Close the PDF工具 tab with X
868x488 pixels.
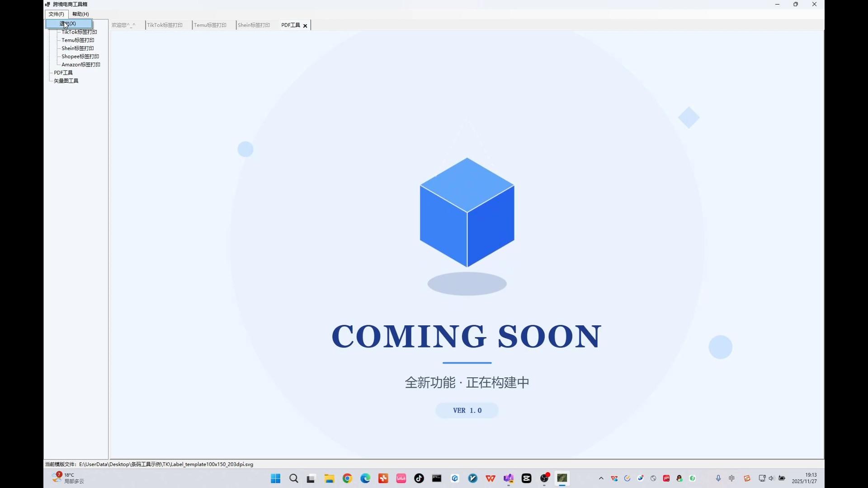point(305,26)
